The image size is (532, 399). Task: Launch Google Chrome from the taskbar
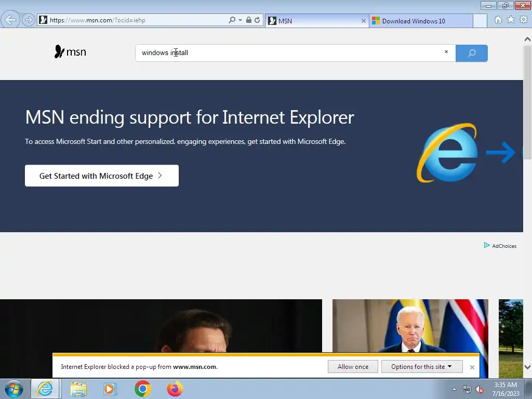142,389
